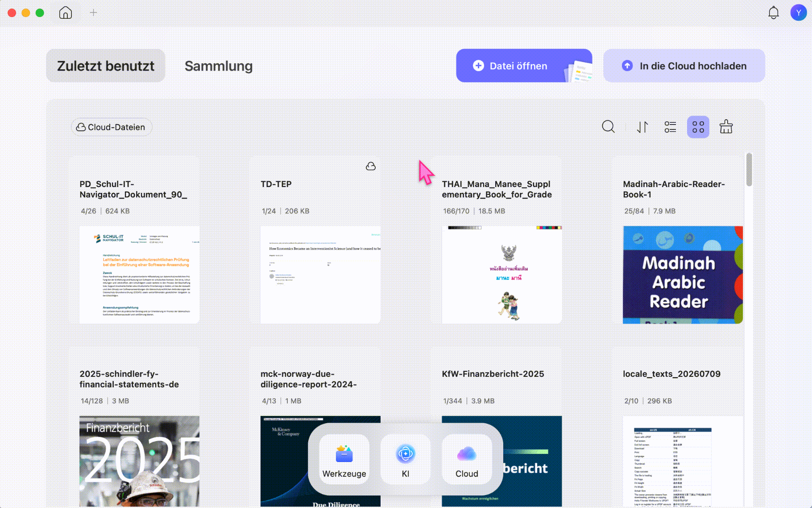Select the PD_Schul-IT-Navigator_Dokument title
The image size is (812, 508).
pos(133,189)
